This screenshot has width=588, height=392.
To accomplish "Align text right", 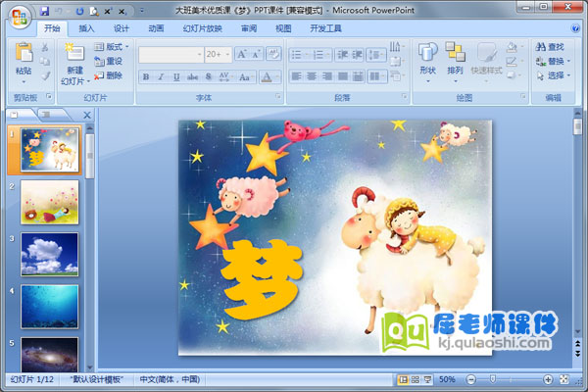I will pyautogui.click(x=327, y=76).
